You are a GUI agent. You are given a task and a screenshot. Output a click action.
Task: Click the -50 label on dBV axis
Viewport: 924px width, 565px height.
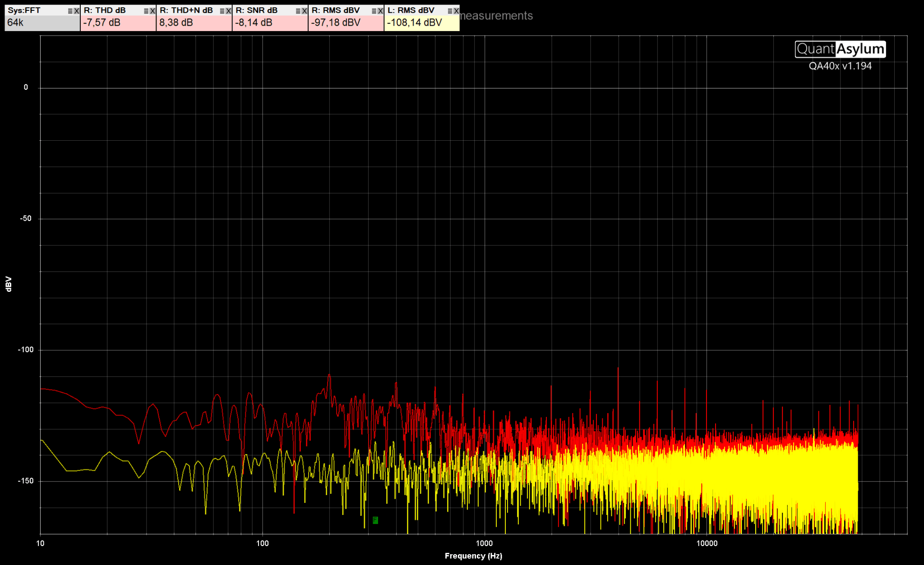coord(26,219)
